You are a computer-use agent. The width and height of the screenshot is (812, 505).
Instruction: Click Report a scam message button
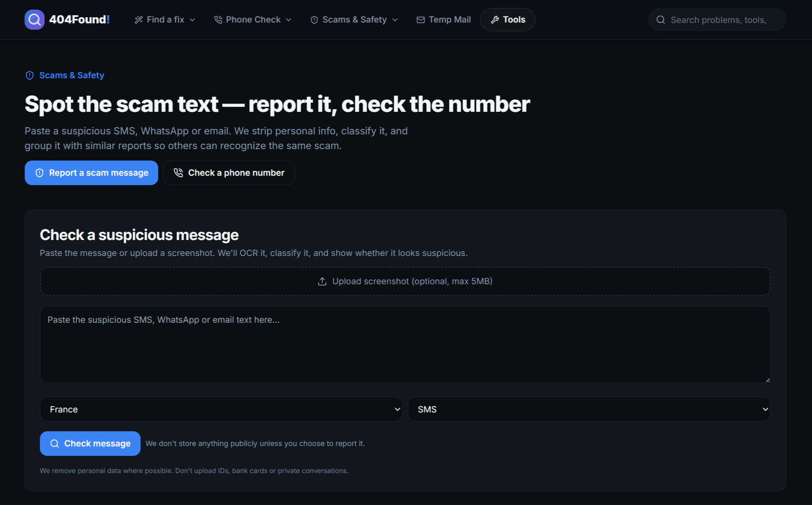(x=91, y=173)
